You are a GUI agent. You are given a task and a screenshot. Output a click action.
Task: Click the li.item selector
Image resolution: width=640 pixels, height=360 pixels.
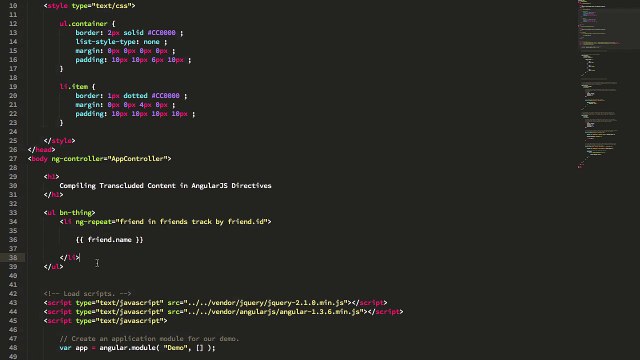tap(73, 87)
